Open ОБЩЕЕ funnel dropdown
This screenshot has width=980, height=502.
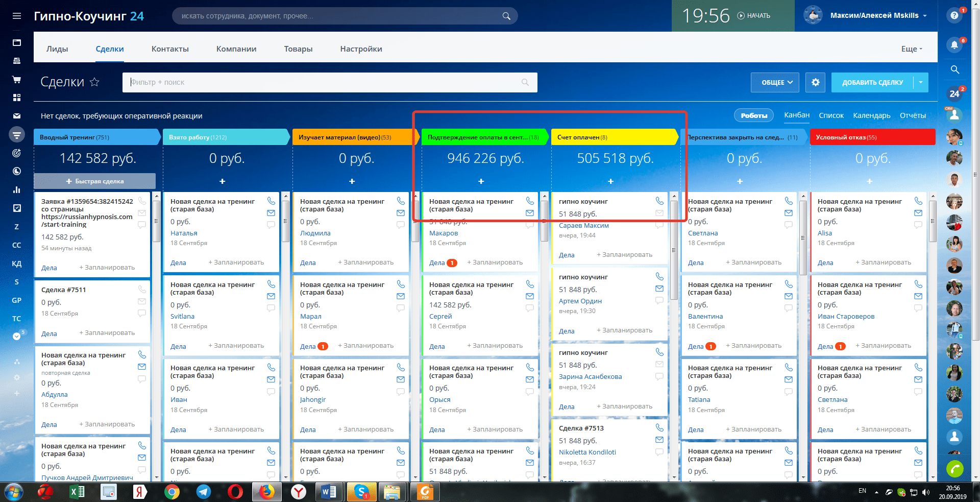click(774, 82)
